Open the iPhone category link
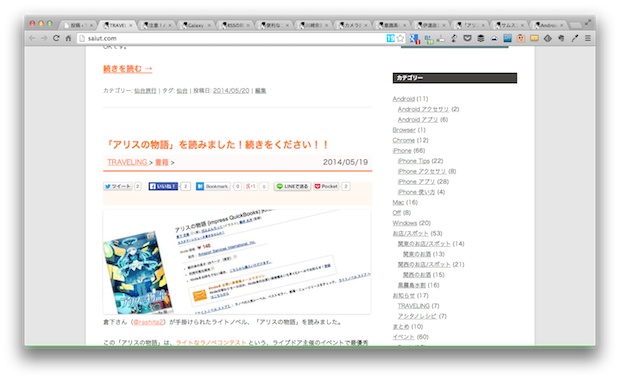 [402, 151]
